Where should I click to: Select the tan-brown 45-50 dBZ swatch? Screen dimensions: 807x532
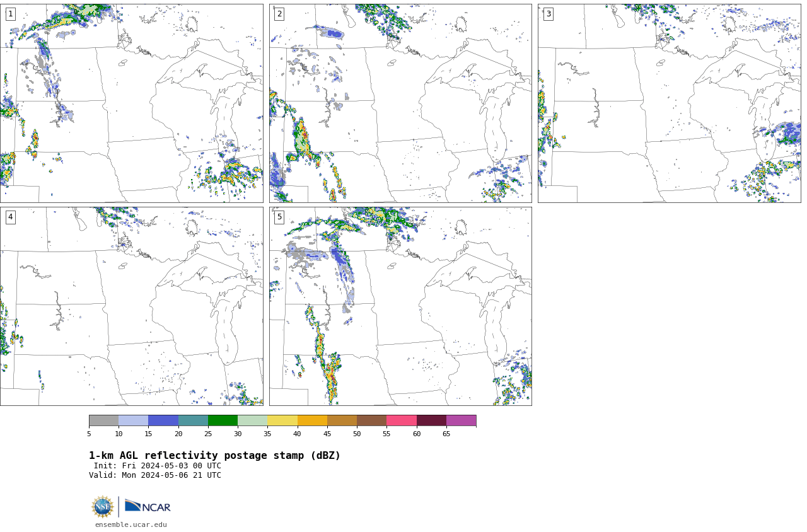point(342,420)
